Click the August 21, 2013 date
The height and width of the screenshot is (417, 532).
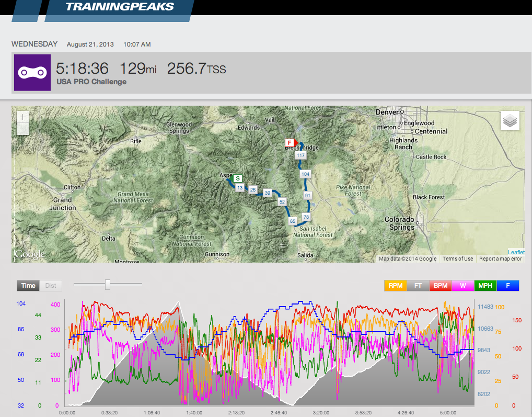point(90,44)
